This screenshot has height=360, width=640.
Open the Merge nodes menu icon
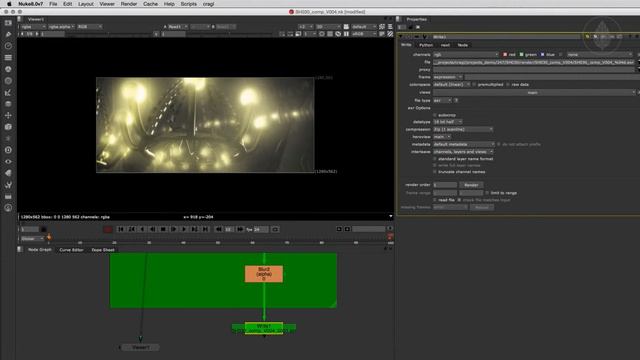point(8,104)
